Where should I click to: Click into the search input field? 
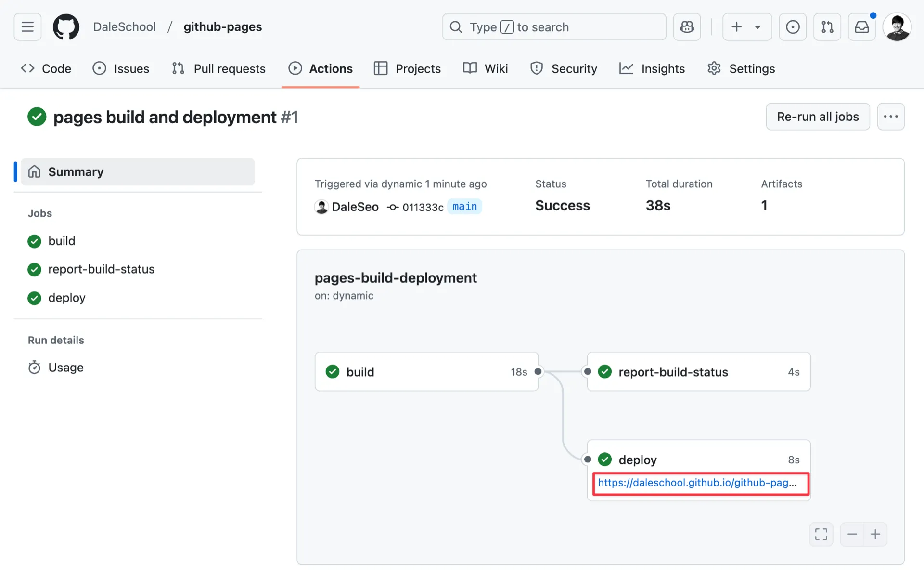coord(553,27)
